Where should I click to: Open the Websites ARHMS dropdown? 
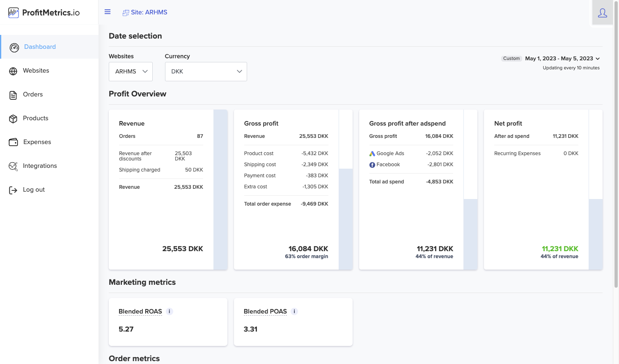point(131,71)
